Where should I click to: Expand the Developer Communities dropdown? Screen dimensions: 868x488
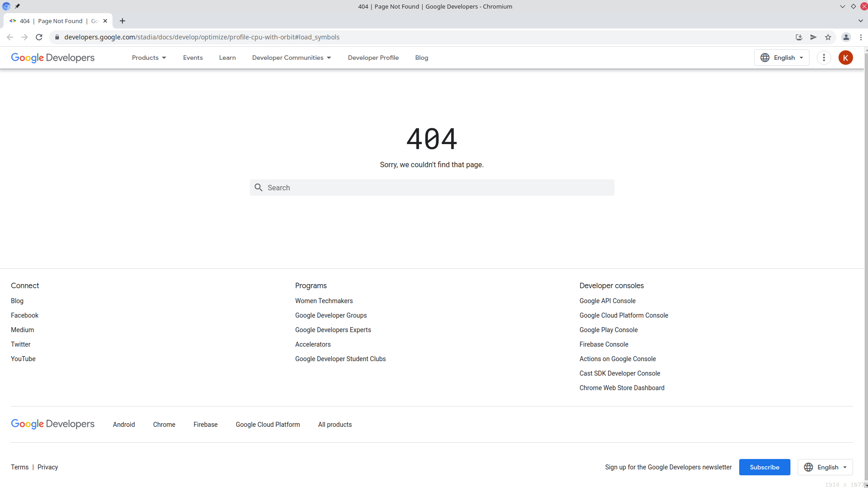[x=292, y=58]
